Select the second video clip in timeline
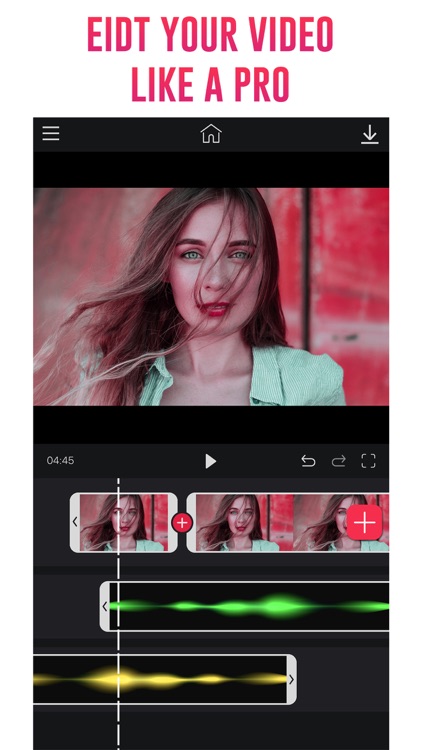The image size is (422, 750). pyautogui.click(x=288, y=523)
